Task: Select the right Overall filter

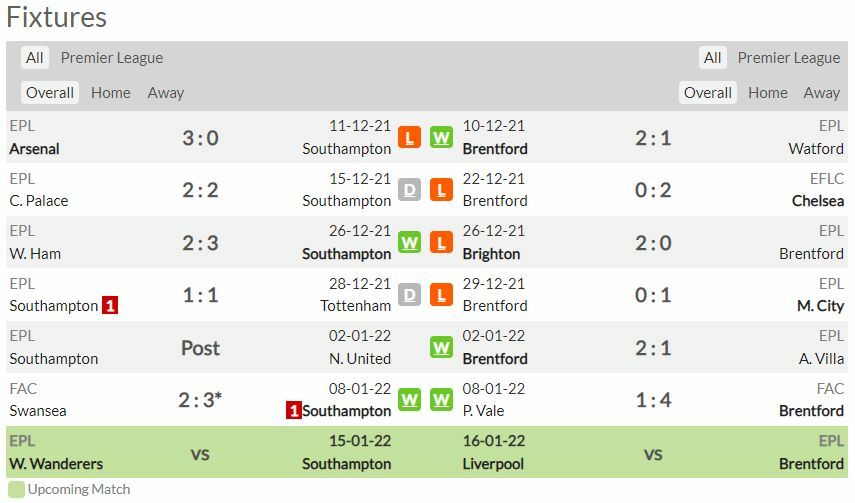Action: pyautogui.click(x=708, y=93)
